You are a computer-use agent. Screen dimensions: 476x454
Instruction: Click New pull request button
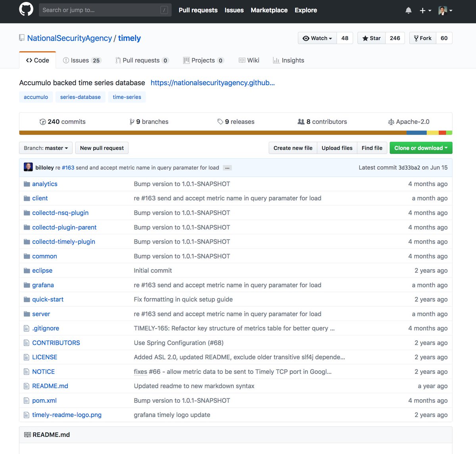pyautogui.click(x=102, y=148)
